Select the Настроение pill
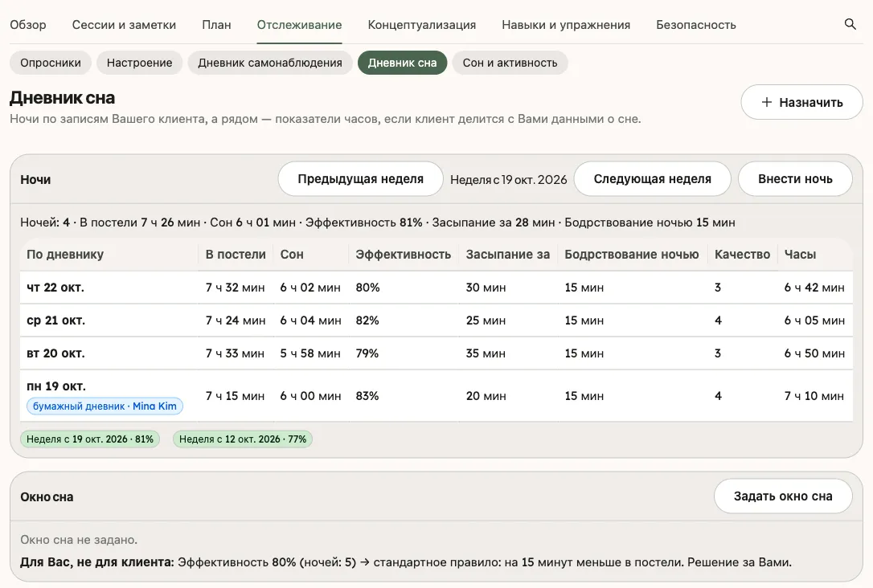Screen dimensions: 873x588 coord(139,63)
